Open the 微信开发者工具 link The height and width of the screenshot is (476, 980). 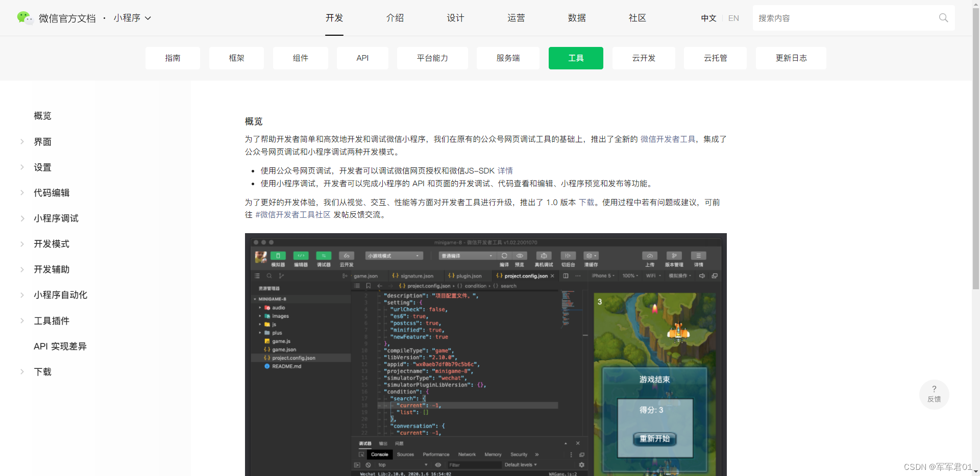[x=668, y=139]
